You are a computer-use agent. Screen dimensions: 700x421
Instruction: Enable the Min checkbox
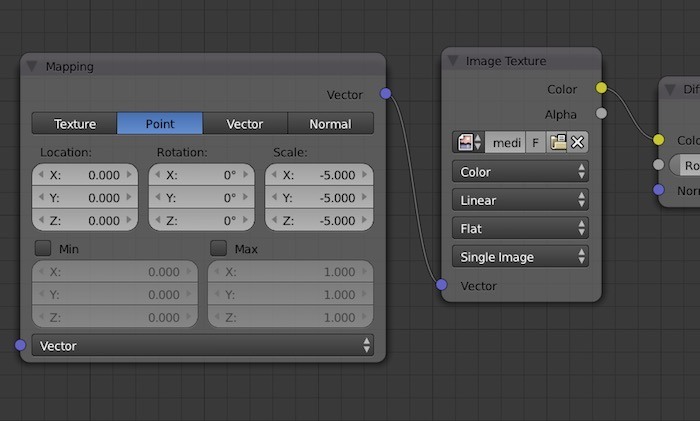point(43,248)
